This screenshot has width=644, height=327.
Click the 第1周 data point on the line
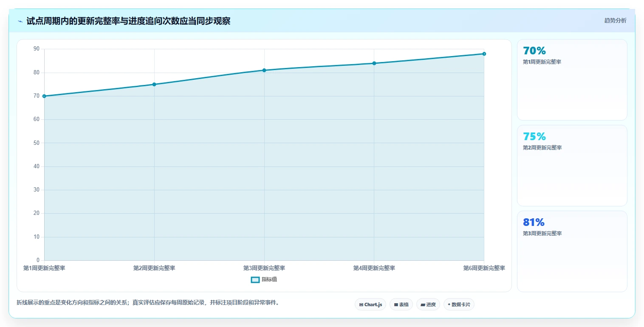tap(44, 96)
